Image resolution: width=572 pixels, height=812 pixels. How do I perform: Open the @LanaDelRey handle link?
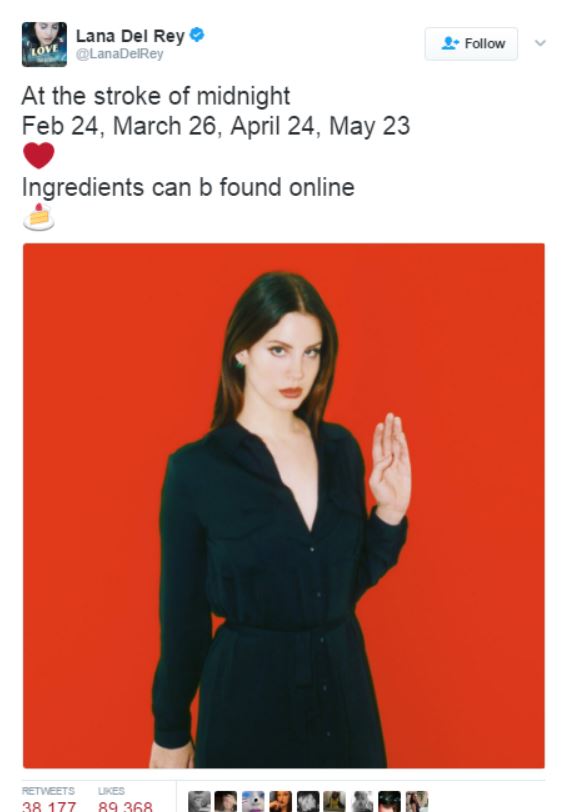click(120, 54)
